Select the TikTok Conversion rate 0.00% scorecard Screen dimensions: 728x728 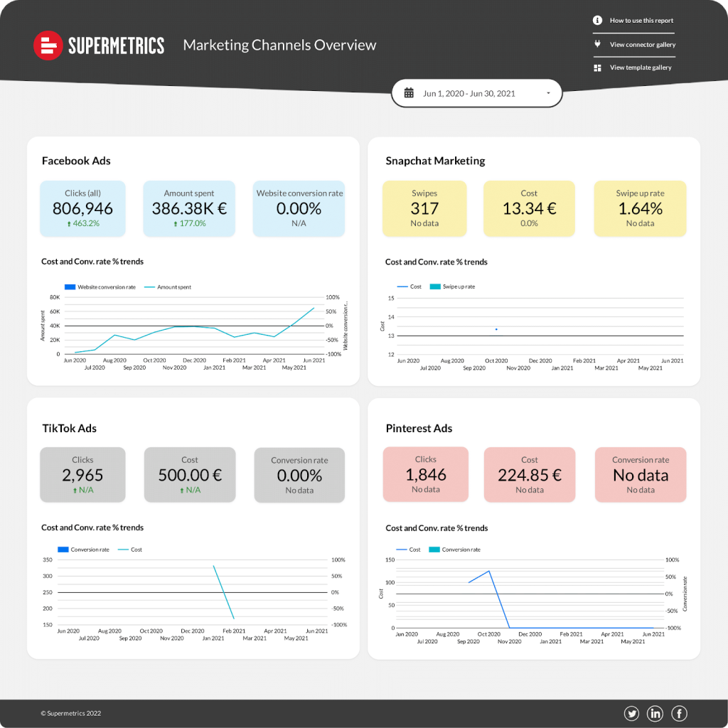(x=299, y=475)
